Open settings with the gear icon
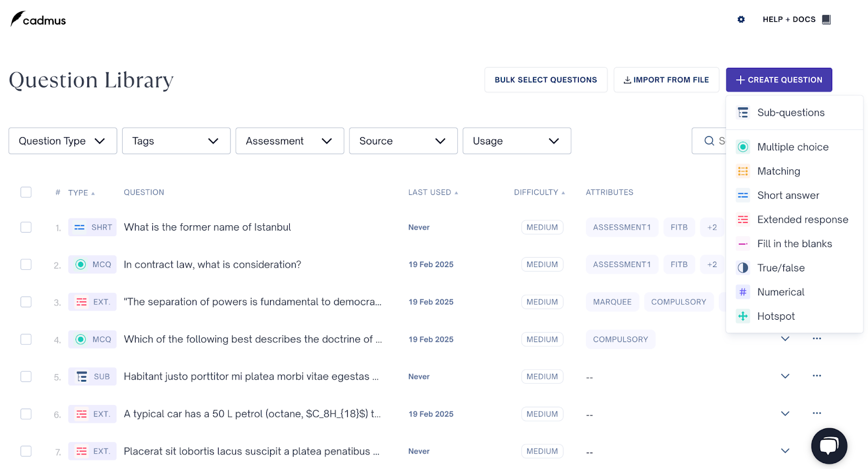Image resolution: width=868 pixels, height=469 pixels. [741, 20]
